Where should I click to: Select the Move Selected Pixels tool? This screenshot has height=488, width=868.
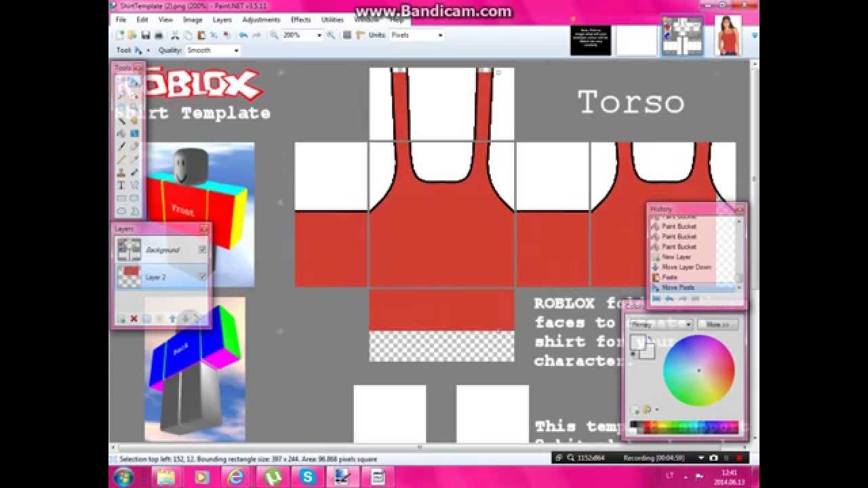(x=134, y=81)
